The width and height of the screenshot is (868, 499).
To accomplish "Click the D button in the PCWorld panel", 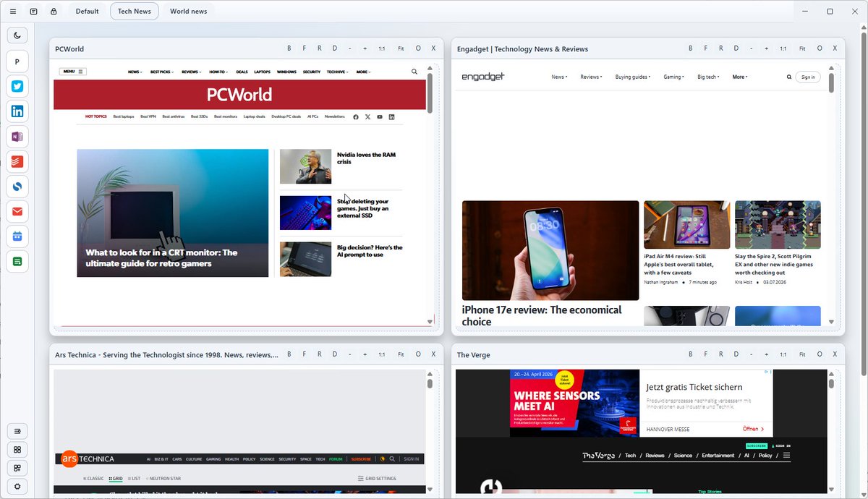I will (334, 48).
